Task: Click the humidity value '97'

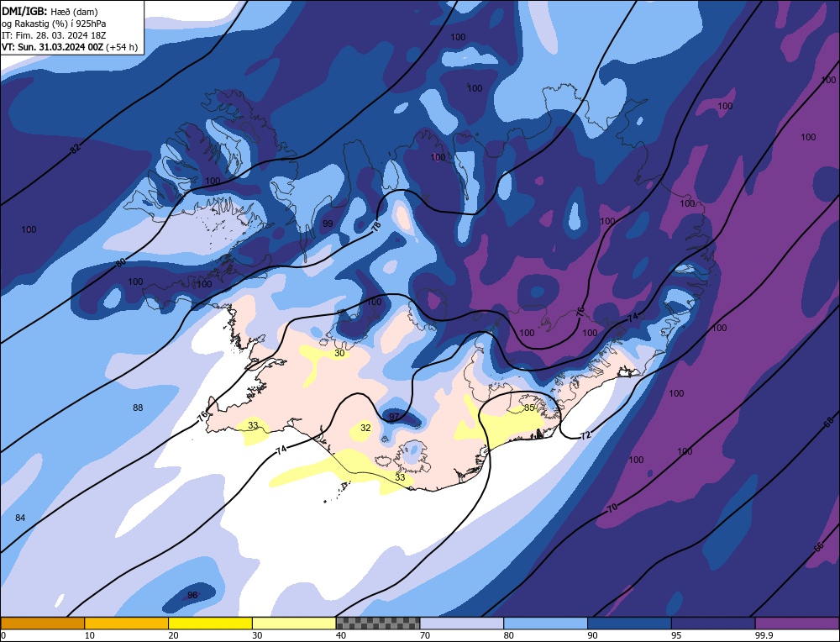Action: tap(394, 417)
